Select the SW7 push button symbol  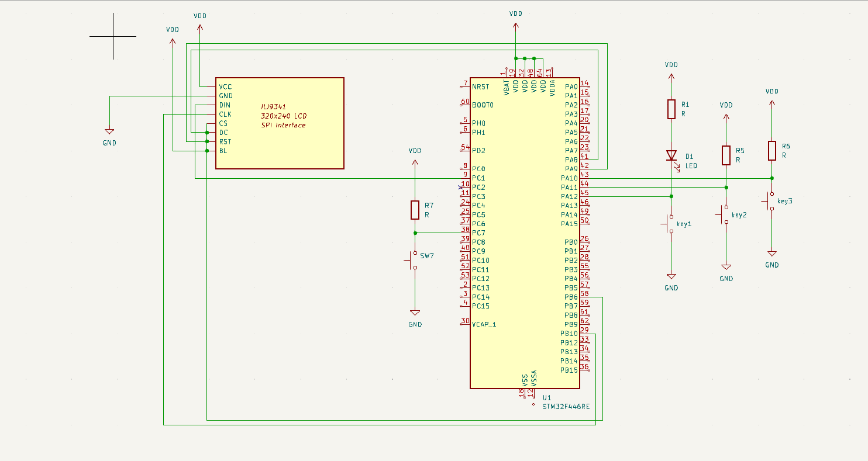(412, 261)
